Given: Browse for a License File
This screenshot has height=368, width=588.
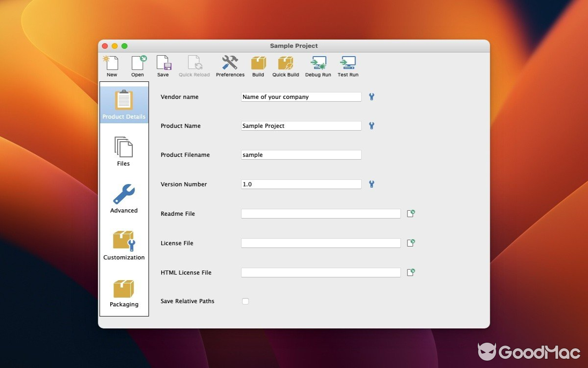Looking at the screenshot, I should (411, 243).
